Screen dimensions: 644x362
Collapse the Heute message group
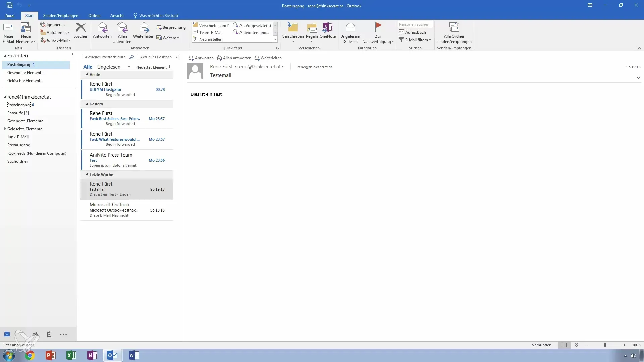tap(87, 75)
